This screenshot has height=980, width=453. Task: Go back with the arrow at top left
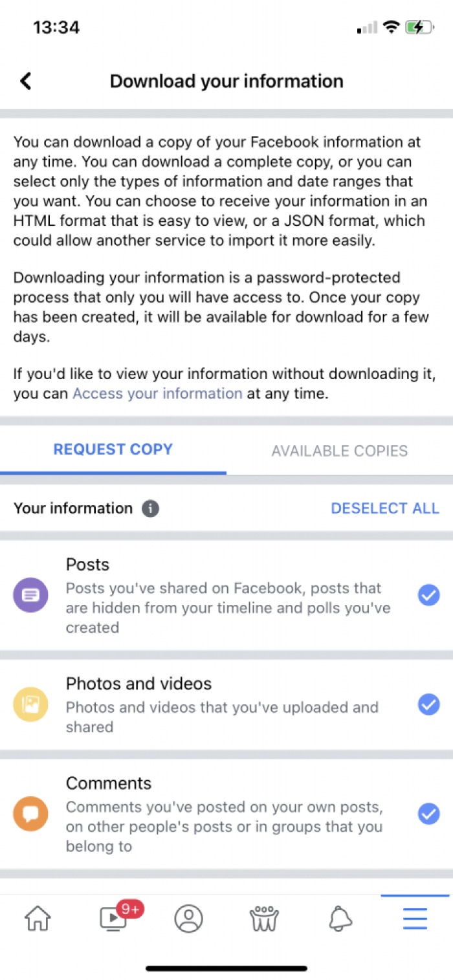coord(25,81)
